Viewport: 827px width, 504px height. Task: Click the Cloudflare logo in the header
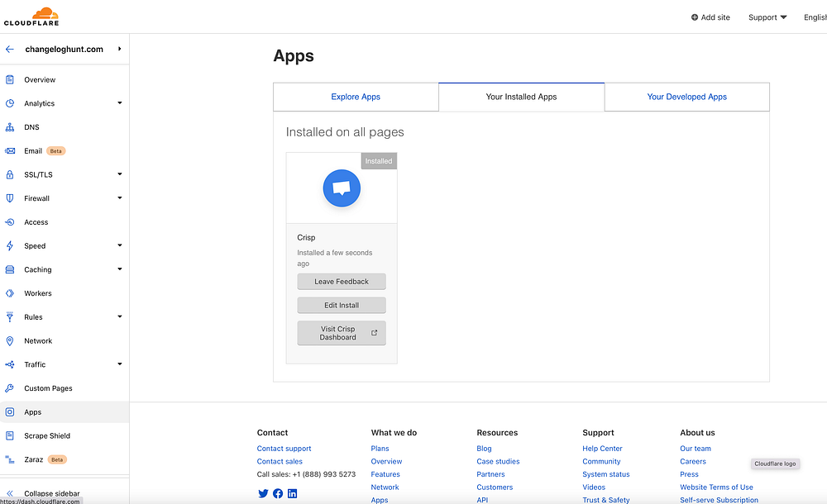pos(31,17)
